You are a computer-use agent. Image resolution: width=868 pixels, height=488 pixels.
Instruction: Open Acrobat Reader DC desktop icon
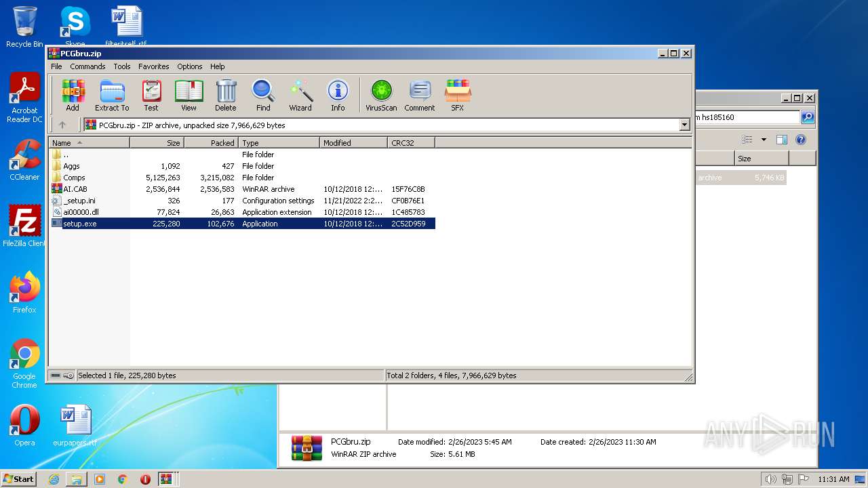click(x=24, y=98)
